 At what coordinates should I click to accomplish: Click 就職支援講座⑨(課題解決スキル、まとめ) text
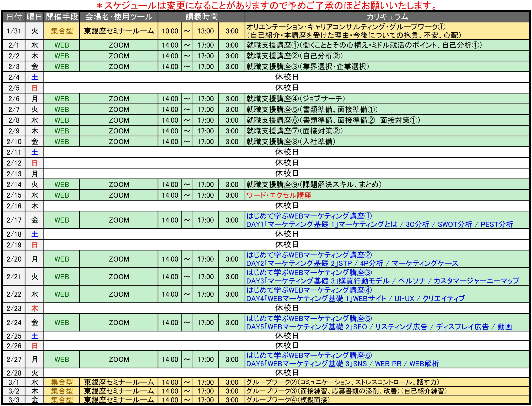tap(314, 184)
